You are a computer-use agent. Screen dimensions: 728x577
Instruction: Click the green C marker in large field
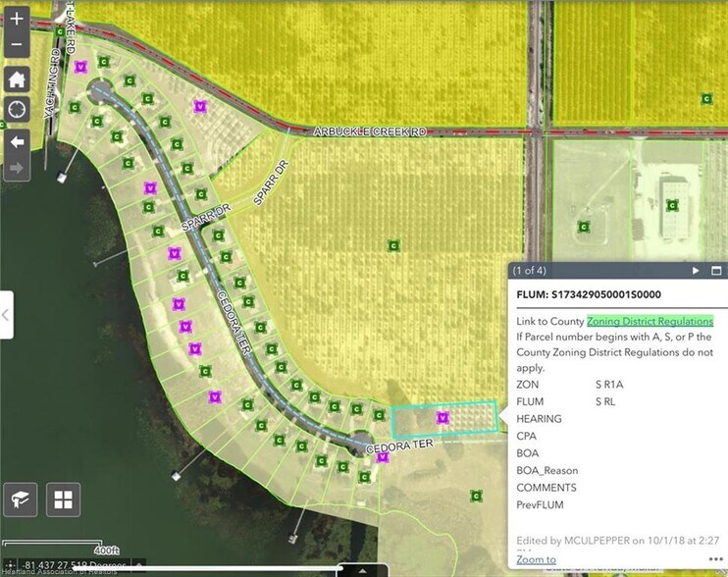tap(393, 245)
